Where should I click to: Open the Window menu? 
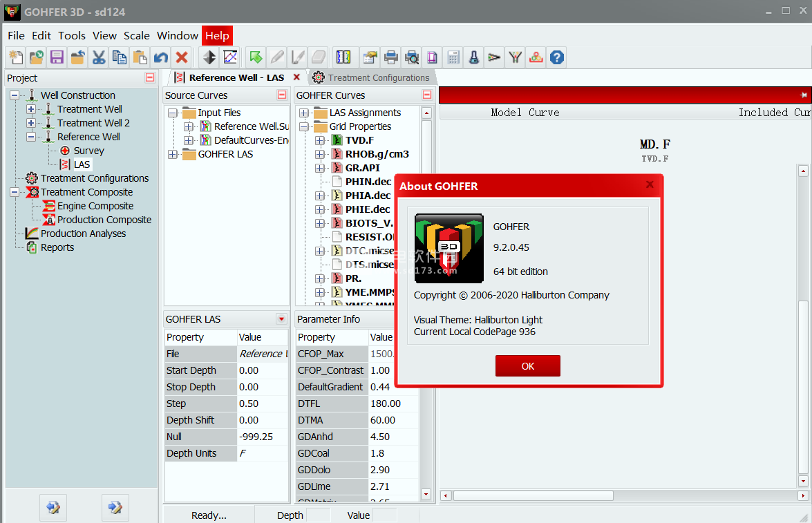tap(178, 36)
